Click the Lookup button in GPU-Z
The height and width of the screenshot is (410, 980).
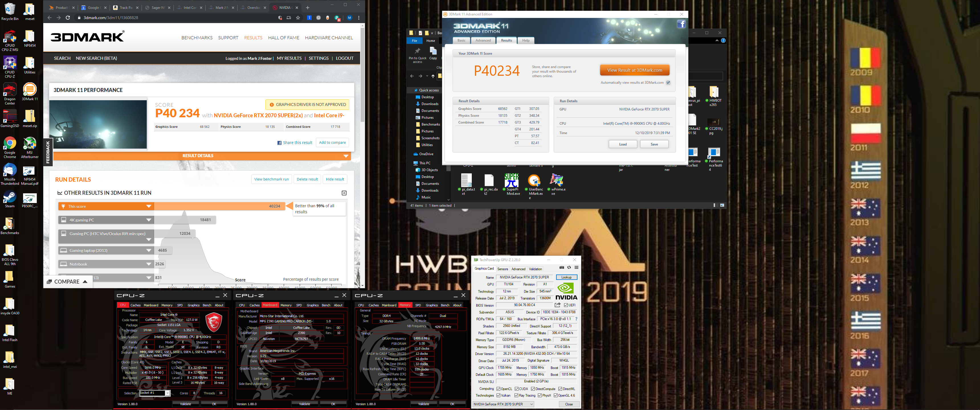click(x=566, y=277)
